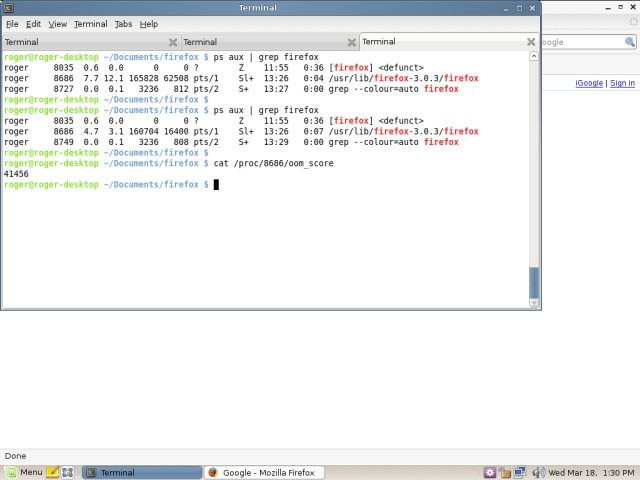640x480 pixels.
Task: Click the clock showing Wed Mar 18
Action: (591, 472)
